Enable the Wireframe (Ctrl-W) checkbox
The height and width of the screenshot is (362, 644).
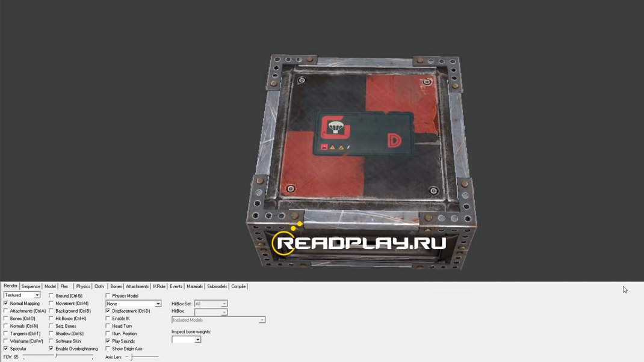pos(6,341)
